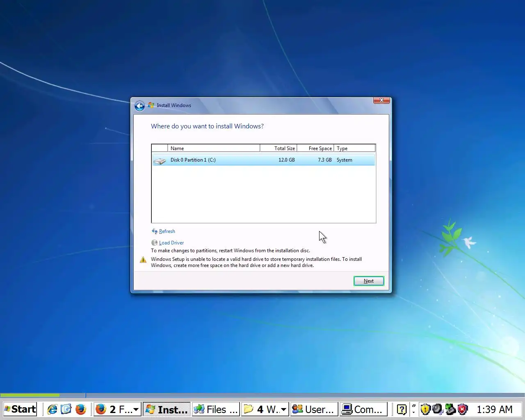The height and width of the screenshot is (420, 525).
Task: Click the back arrow in Install Windows
Action: click(139, 106)
